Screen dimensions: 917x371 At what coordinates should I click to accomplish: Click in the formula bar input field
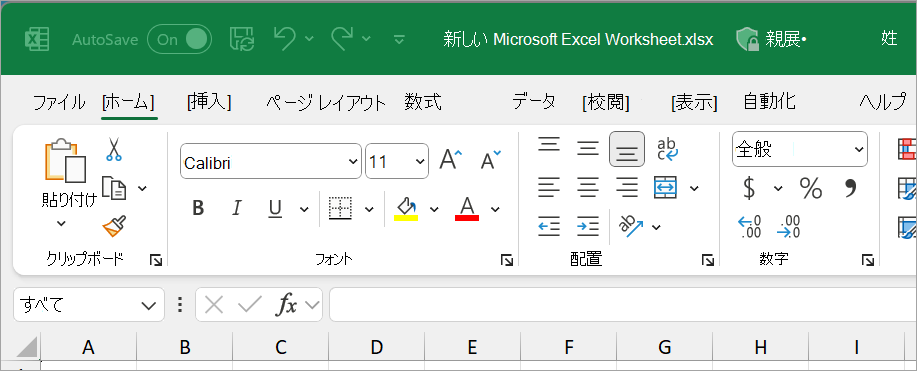click(x=623, y=304)
